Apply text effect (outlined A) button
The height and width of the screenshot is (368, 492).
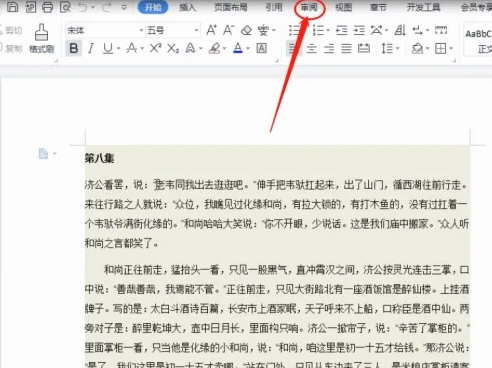190,49
